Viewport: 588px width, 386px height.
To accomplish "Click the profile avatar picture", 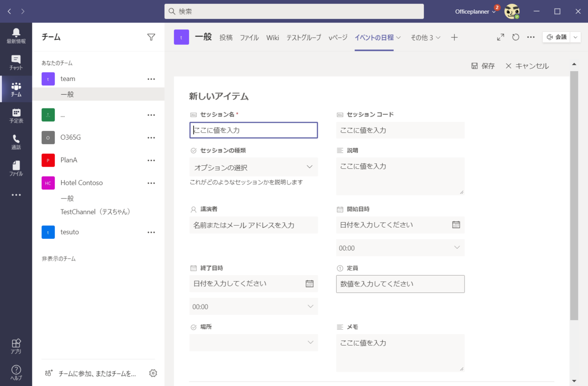I will [512, 11].
